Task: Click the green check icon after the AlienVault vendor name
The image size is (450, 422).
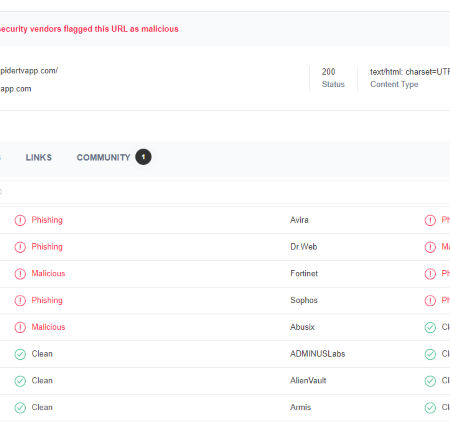Action: (430, 381)
